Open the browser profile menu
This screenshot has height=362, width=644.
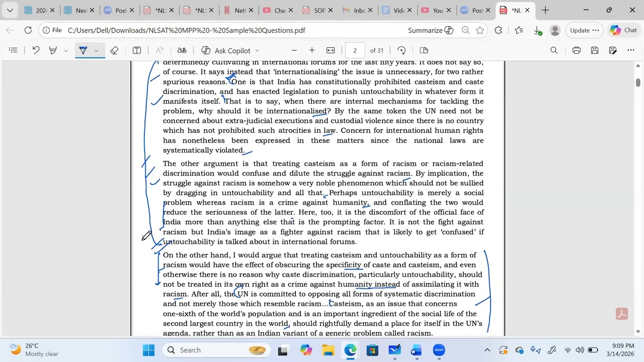coord(555,30)
